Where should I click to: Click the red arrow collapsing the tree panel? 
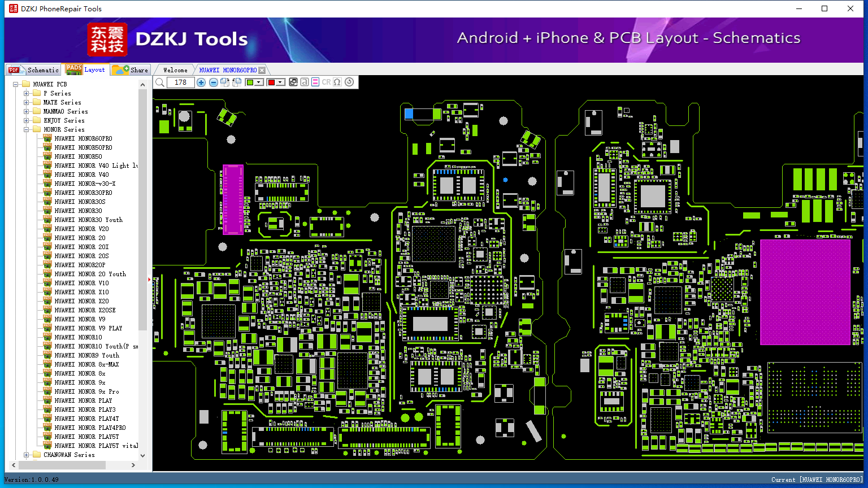pyautogui.click(x=149, y=279)
